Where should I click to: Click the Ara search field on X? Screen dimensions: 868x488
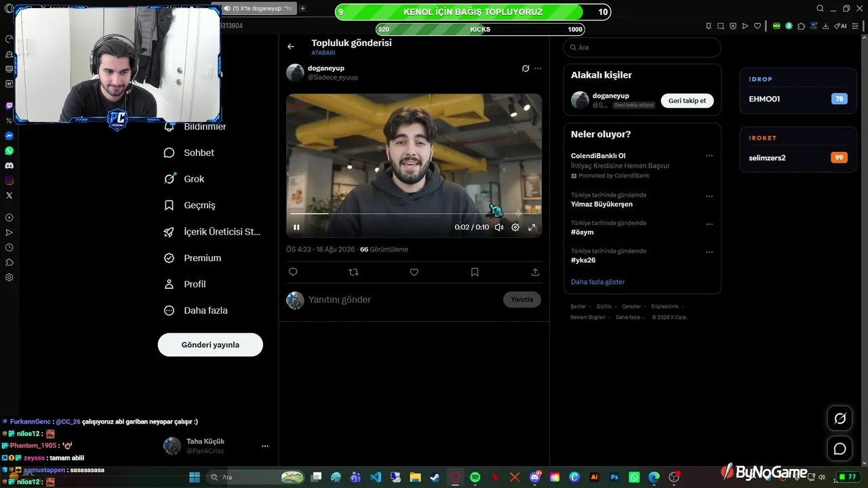642,47
